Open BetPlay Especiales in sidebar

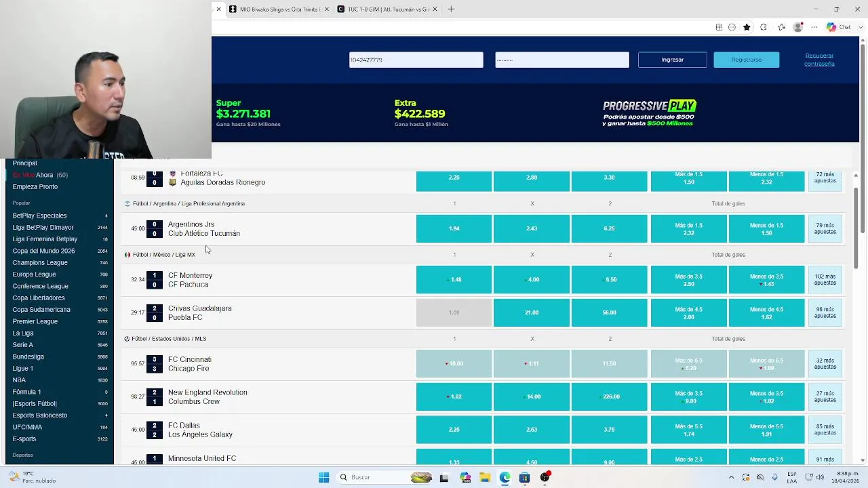(60, 216)
